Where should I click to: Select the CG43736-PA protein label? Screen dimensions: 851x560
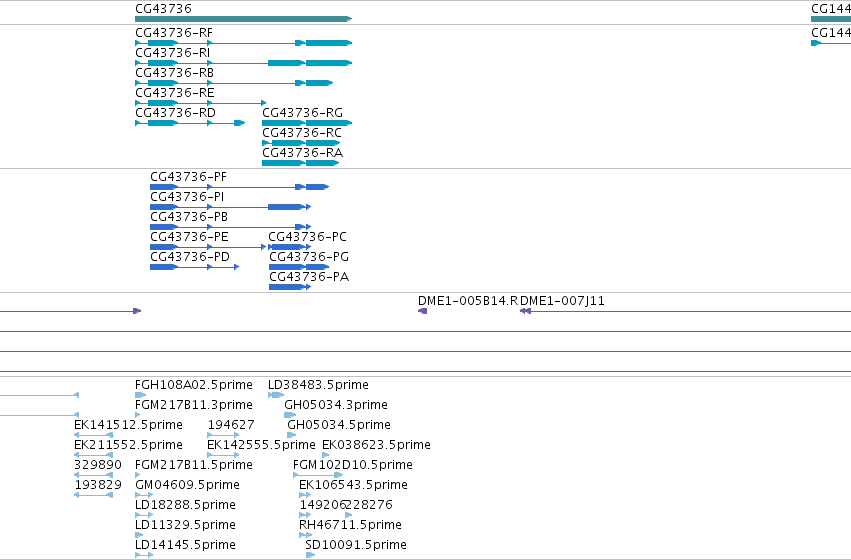click(309, 277)
